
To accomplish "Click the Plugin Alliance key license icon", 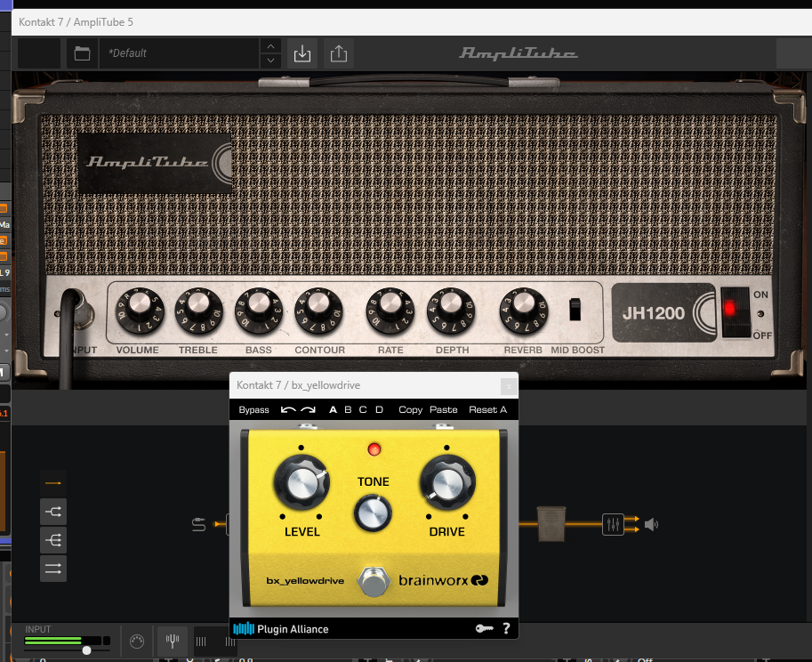I will (484, 628).
